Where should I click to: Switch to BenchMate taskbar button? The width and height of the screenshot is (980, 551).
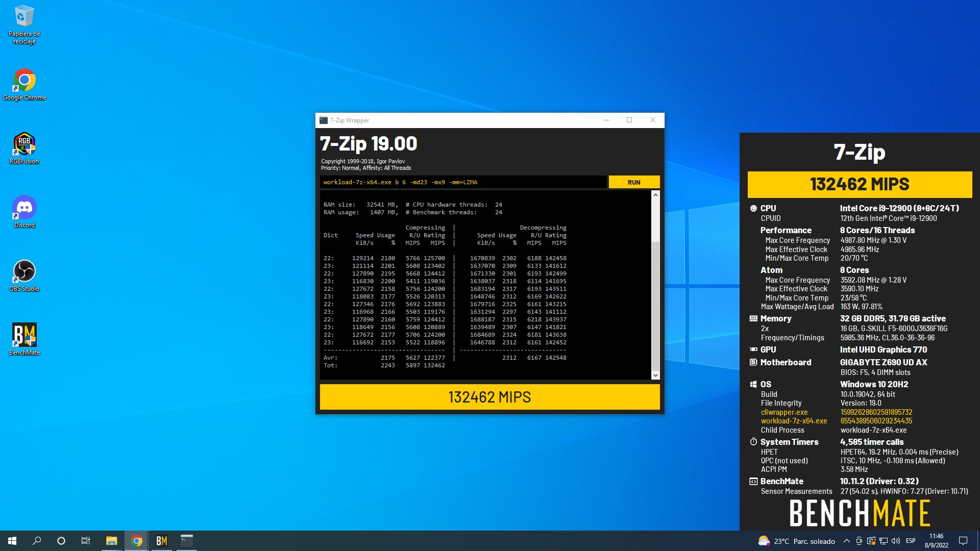(162, 541)
